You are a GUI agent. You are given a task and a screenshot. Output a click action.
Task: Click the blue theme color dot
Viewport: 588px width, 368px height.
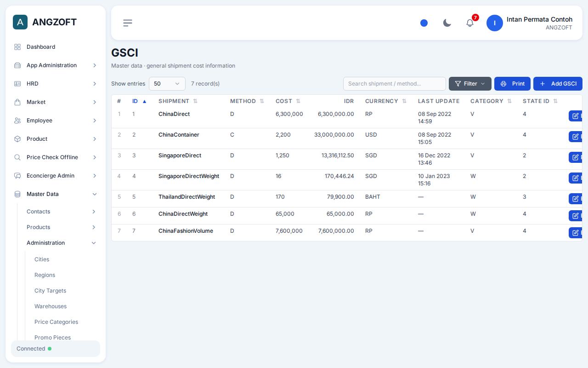pos(424,23)
